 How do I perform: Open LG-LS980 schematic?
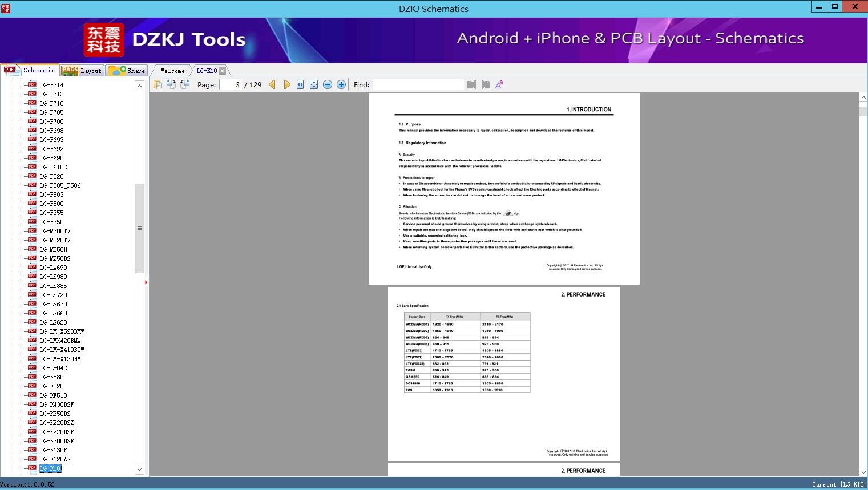click(53, 277)
